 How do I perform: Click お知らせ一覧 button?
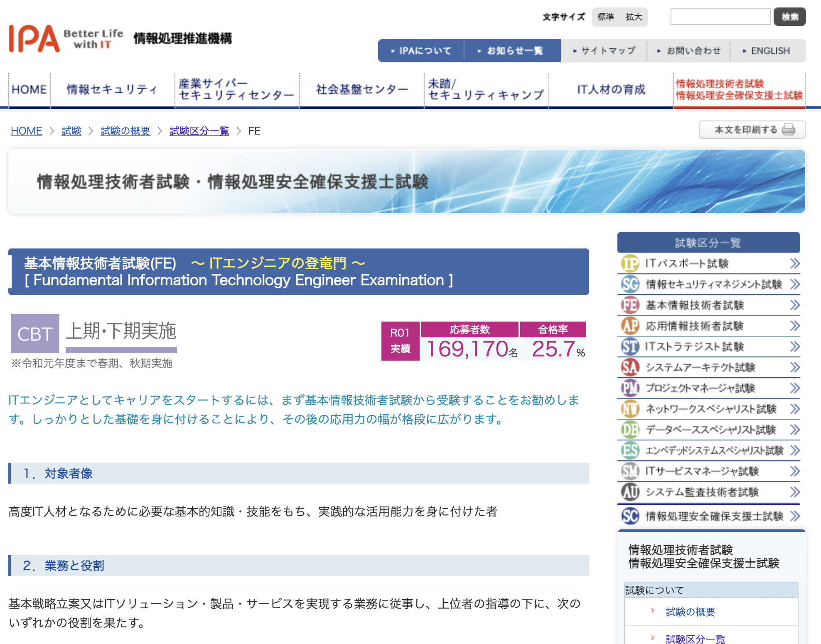pyautogui.click(x=512, y=51)
